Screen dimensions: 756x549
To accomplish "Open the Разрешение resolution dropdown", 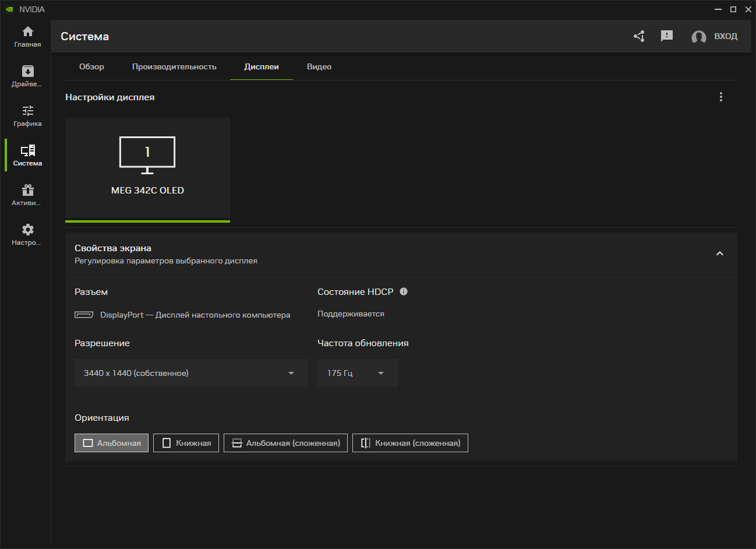I will tap(191, 373).
